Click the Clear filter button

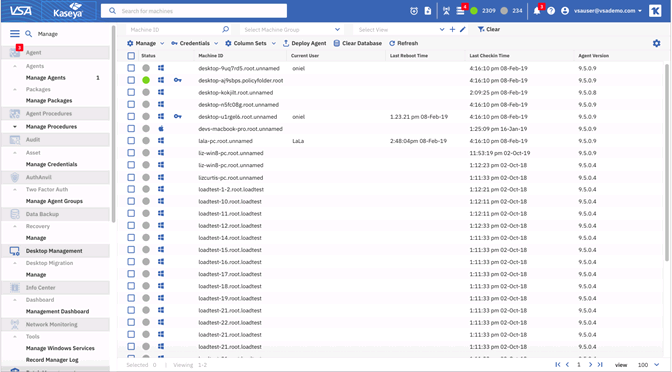(489, 30)
